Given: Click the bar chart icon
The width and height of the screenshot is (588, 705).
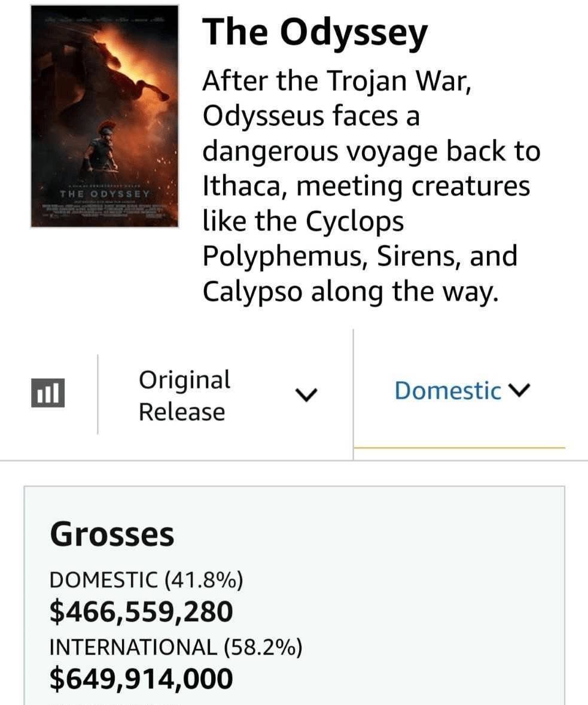Looking at the screenshot, I should point(48,393).
